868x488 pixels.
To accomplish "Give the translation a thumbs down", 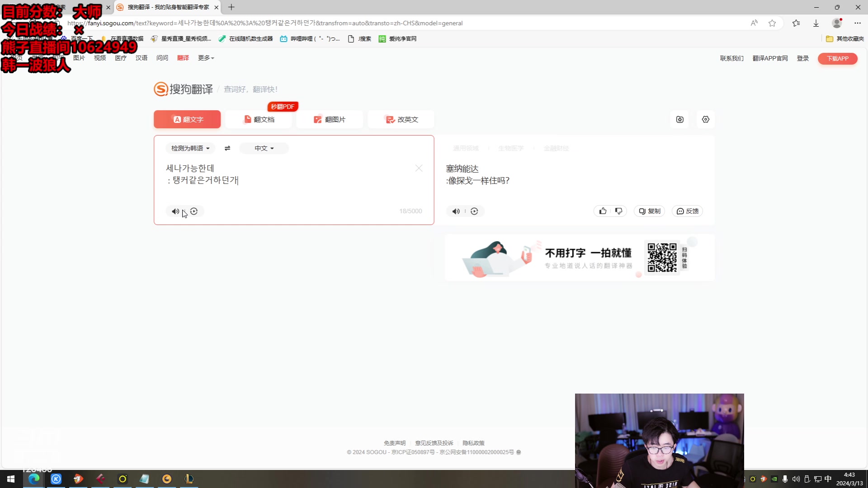I will click(618, 211).
